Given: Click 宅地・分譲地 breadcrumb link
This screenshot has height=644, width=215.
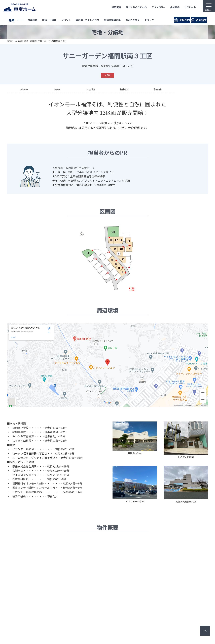Looking at the screenshot, I should point(30,41).
